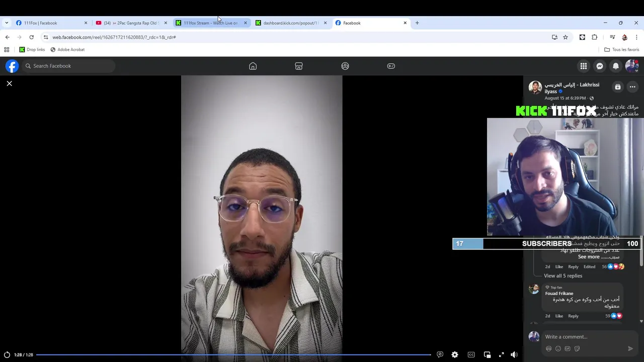Screen dimensions: 644x362
Task: Open Fouad Frikane's profile name
Action: (x=559, y=293)
